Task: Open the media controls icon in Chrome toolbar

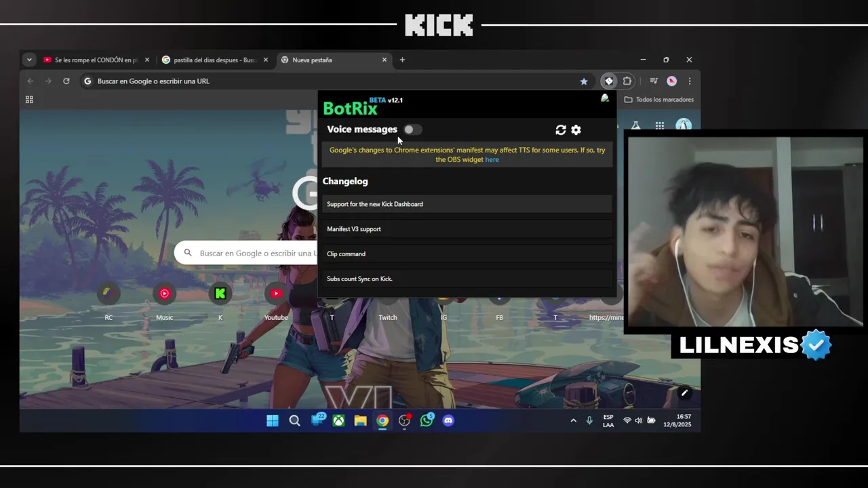Action: (654, 81)
